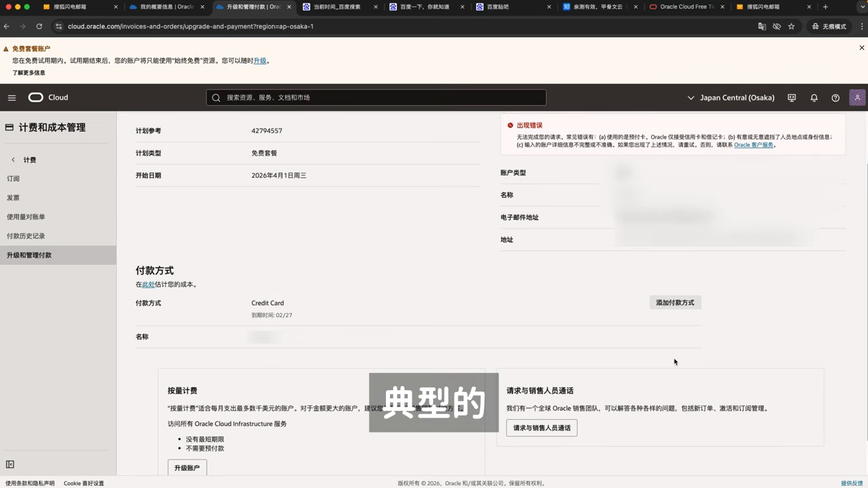Screen dimensions: 868x488
Task: Click the magnifier icon in search bar
Action: (x=216, y=98)
